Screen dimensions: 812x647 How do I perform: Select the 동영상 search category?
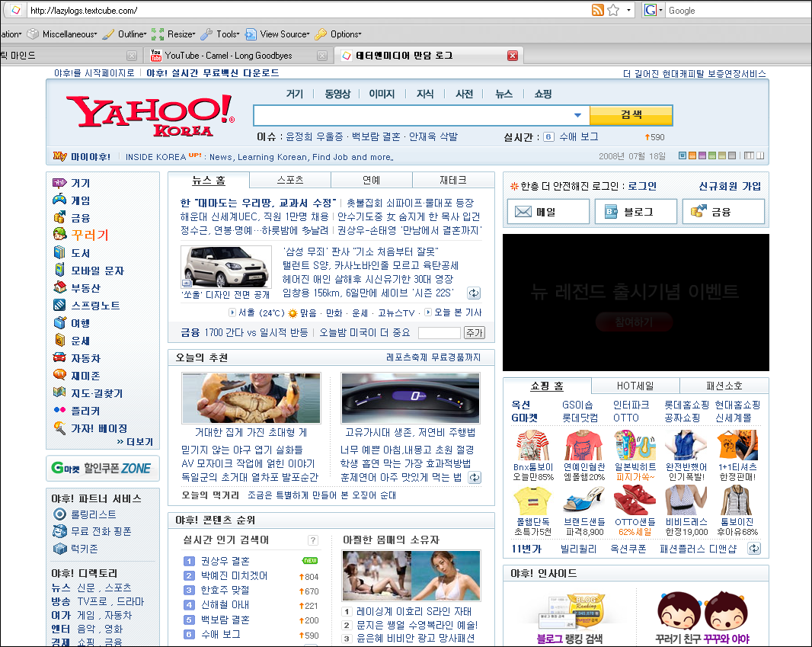point(337,94)
